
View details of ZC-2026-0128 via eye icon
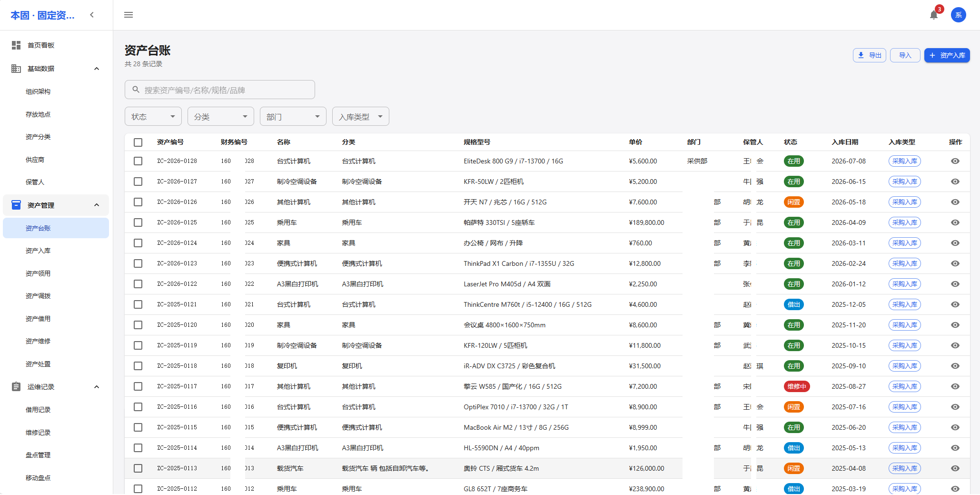[955, 161]
